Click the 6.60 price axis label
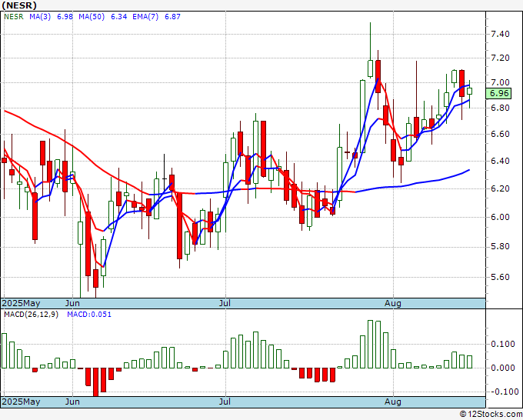This screenshot has width=523, height=420. tap(500, 134)
